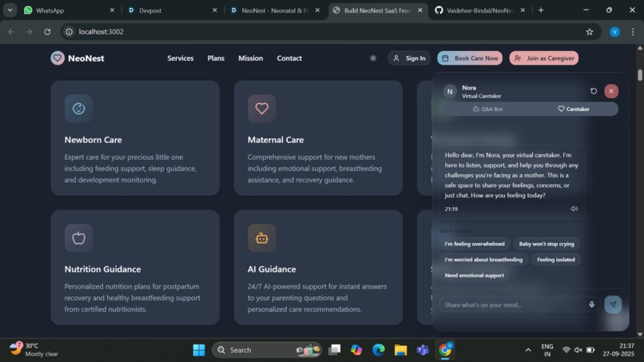Open the Windows Start menu
The height and width of the screenshot is (362, 644).
pyautogui.click(x=199, y=350)
